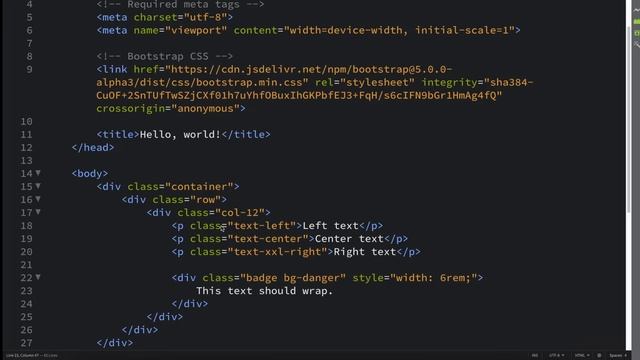Click the Bootstrap CSS comment on line 8
The image size is (640, 360).
[164, 56]
